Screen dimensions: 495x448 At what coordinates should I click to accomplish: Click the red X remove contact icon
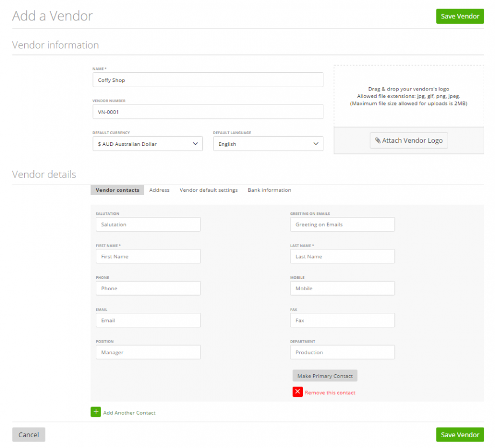[298, 392]
